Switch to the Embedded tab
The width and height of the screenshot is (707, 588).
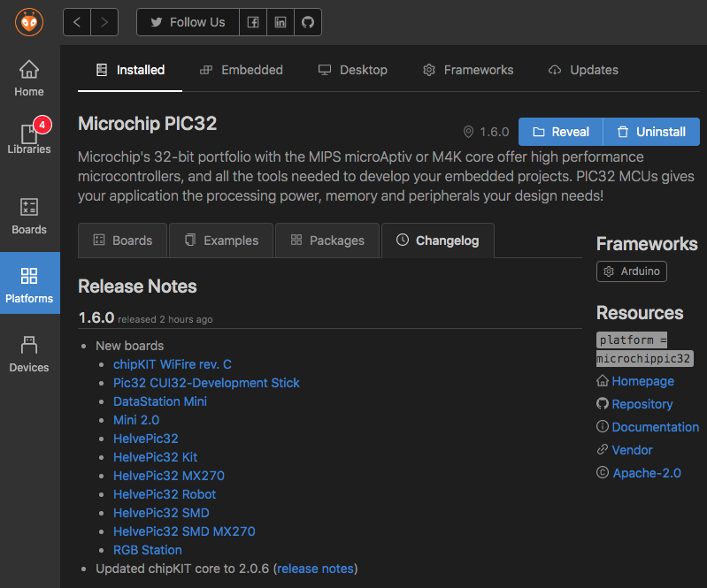(x=242, y=70)
